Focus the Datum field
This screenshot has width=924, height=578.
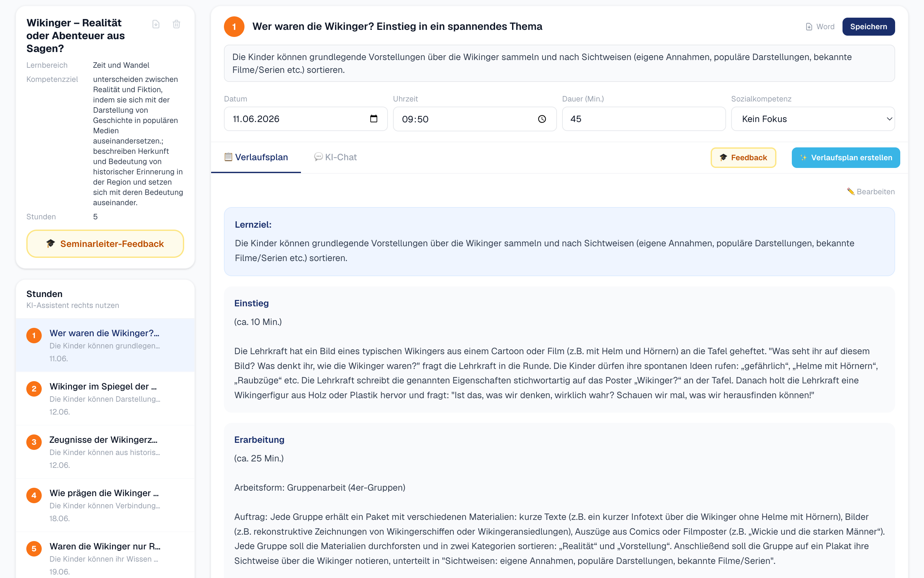click(305, 119)
